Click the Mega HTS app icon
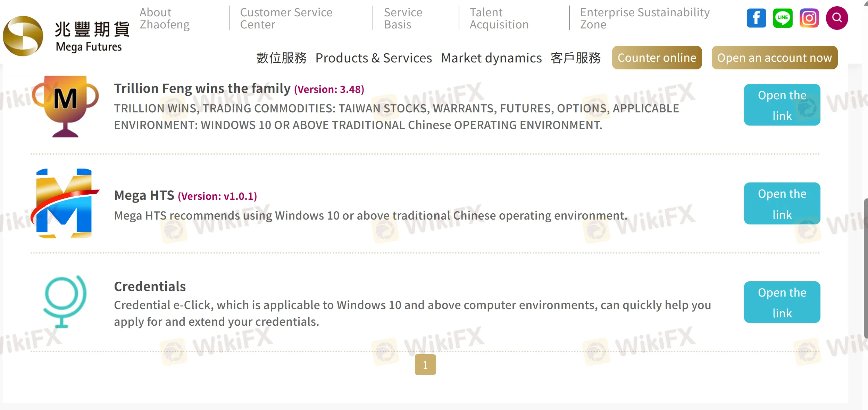This screenshot has width=868, height=410. pos(65,204)
